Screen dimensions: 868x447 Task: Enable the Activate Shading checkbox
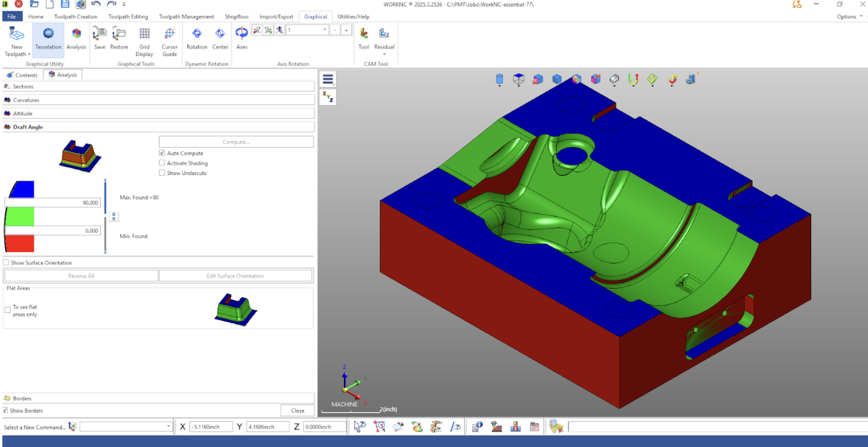click(x=162, y=163)
